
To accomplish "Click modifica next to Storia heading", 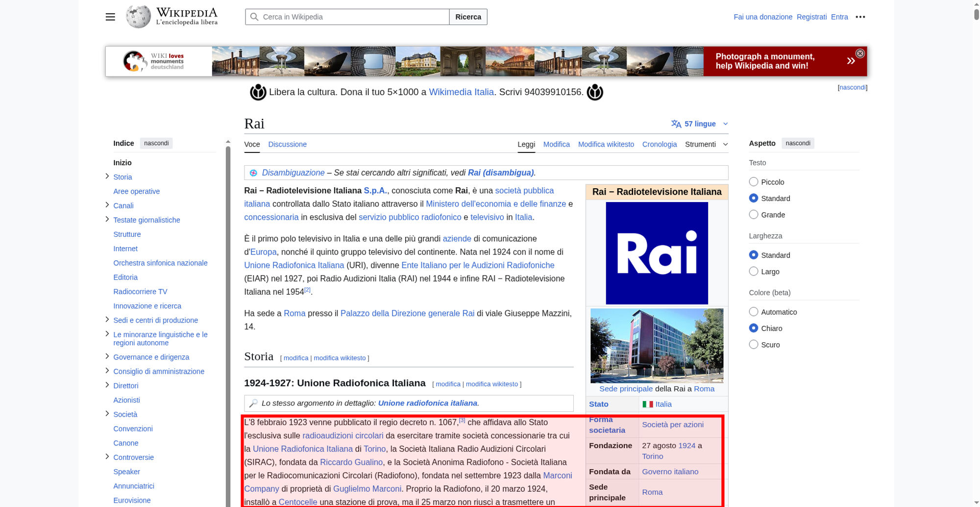I will pos(296,358).
